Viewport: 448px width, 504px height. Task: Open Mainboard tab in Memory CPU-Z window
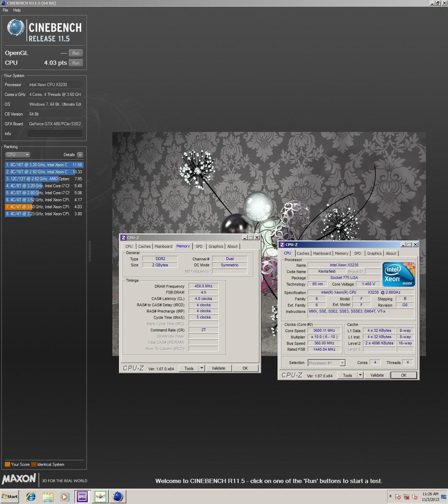163,246
